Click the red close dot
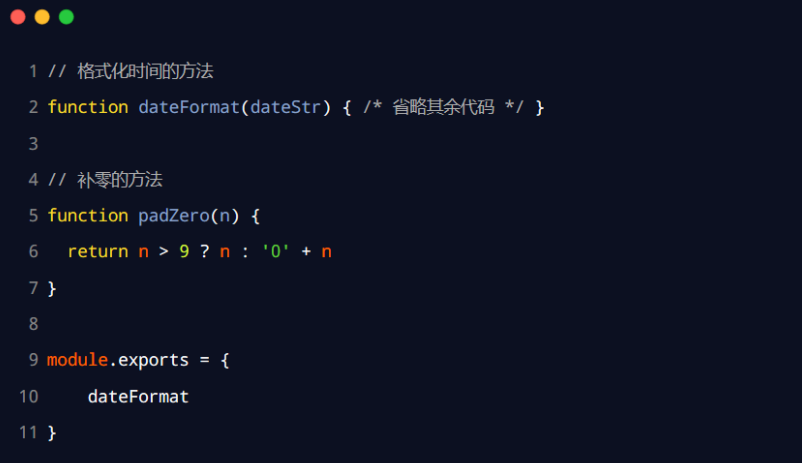 tap(18, 17)
